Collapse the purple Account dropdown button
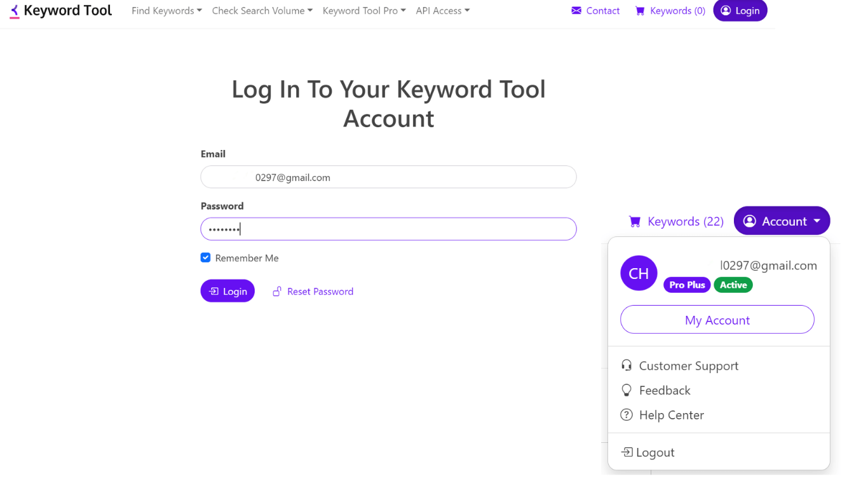Viewport: 868px width, 488px height. click(782, 221)
